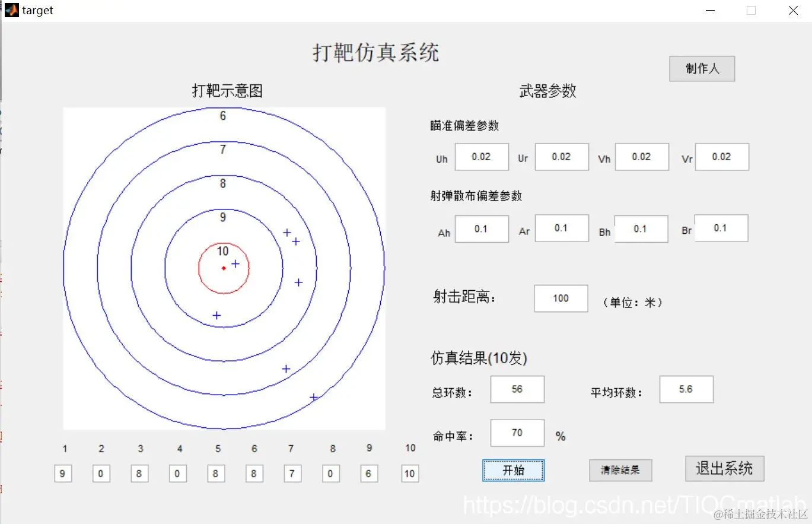Click the 命中率 hit rate box showing 70
The height and width of the screenshot is (524, 812).
(517, 433)
